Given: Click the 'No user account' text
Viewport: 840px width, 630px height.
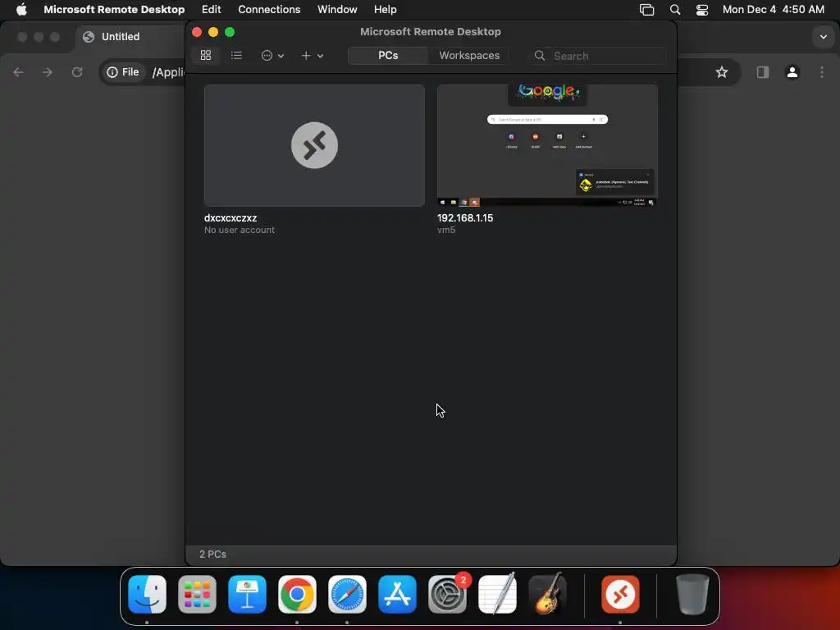Looking at the screenshot, I should pos(239,230).
